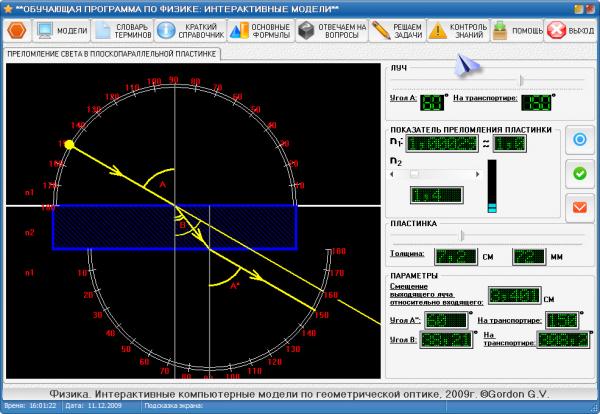Click the Угол А" На транспортире display

coord(562,321)
